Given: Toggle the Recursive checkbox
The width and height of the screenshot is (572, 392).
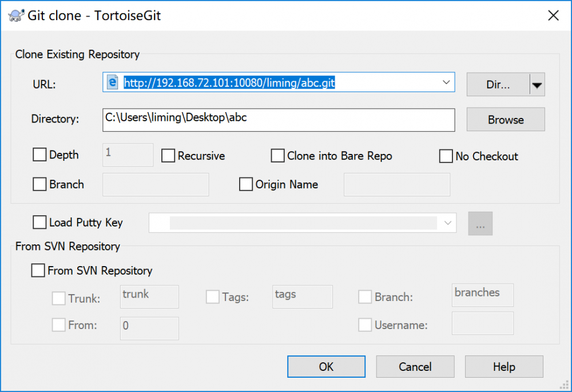Looking at the screenshot, I should 168,156.
